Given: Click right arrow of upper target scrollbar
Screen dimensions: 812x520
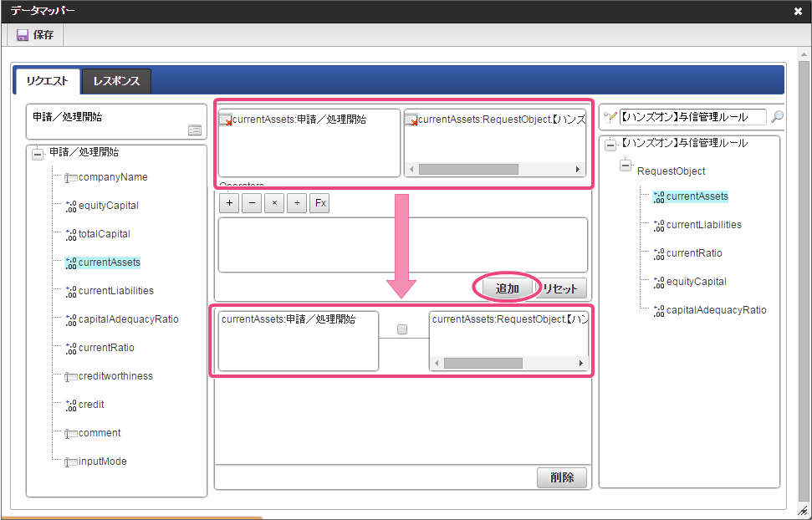Looking at the screenshot, I should [x=578, y=170].
